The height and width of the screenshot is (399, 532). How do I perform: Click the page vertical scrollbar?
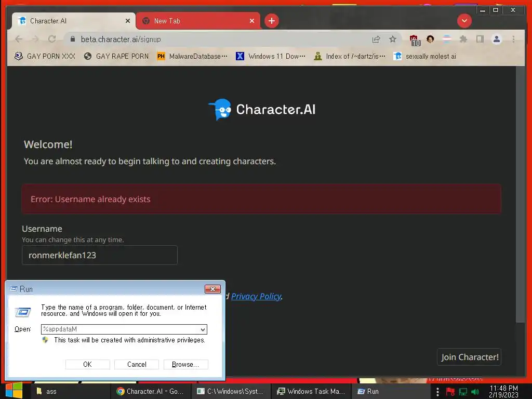520,194
